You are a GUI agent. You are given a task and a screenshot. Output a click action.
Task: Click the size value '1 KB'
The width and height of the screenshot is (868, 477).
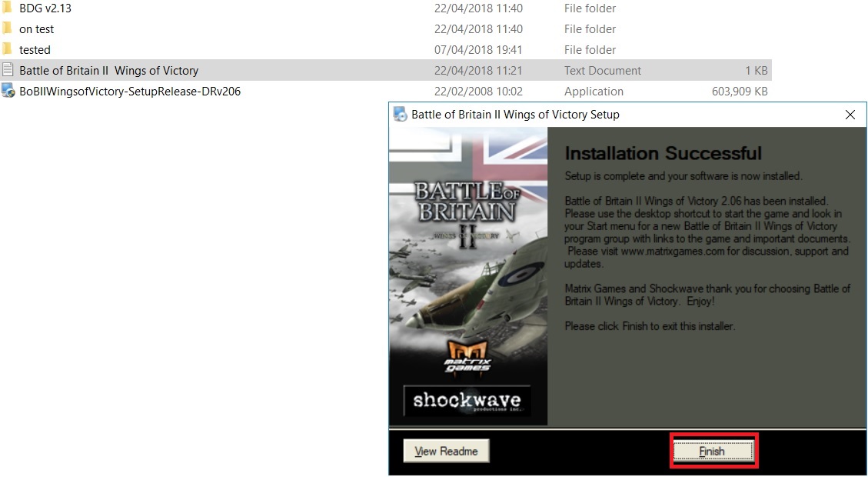coord(757,70)
